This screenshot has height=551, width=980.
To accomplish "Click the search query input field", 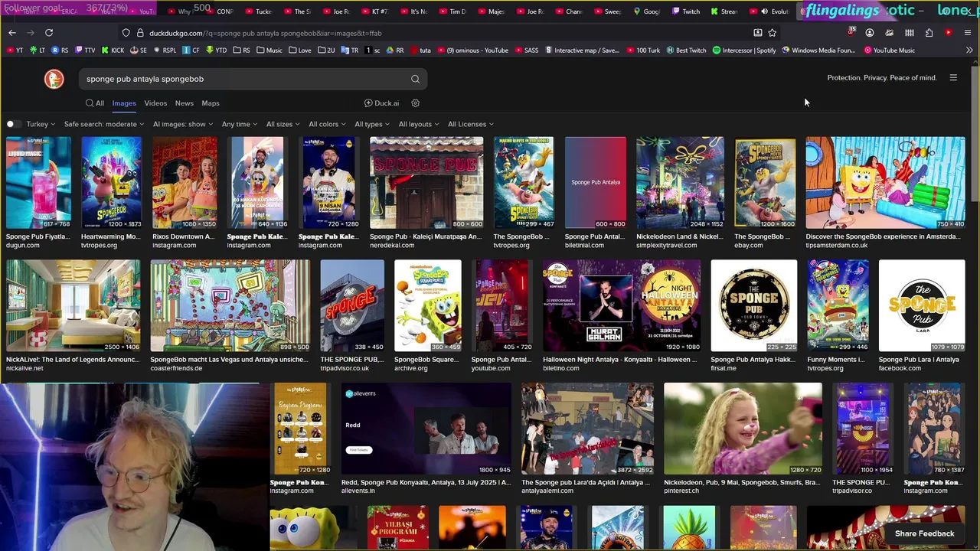I will click(x=245, y=79).
